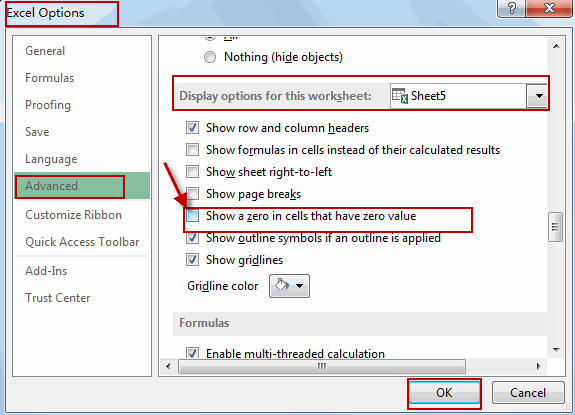Go to Save options
This screenshot has width=575, height=415.
(x=37, y=132)
